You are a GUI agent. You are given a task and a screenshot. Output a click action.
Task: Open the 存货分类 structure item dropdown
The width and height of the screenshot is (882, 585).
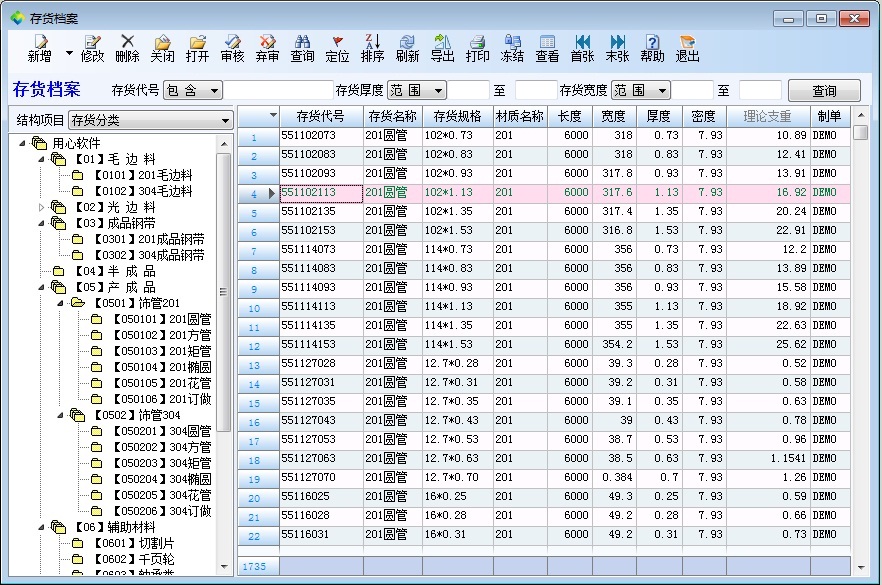coord(150,121)
